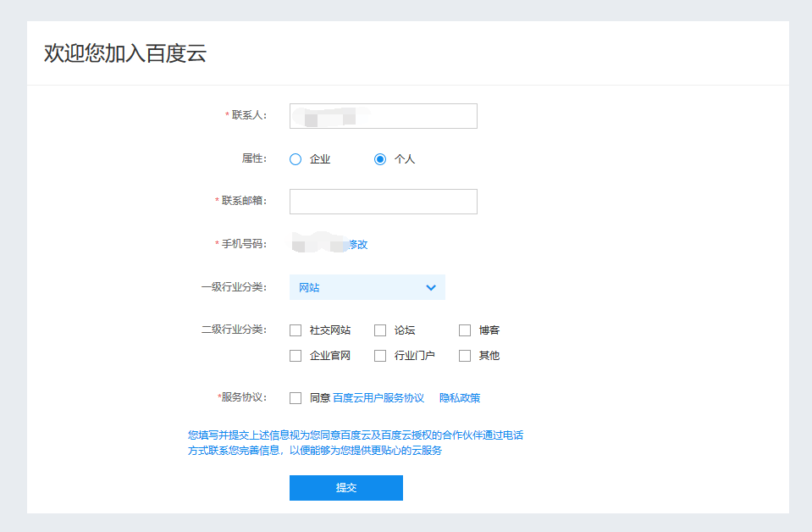Click the 社交网站 label text
812x532 pixels.
pos(330,330)
